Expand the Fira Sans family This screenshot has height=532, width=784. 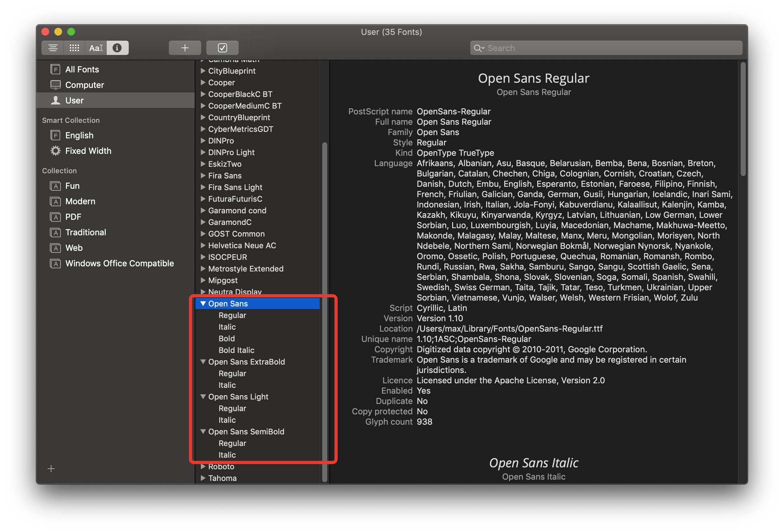203,176
